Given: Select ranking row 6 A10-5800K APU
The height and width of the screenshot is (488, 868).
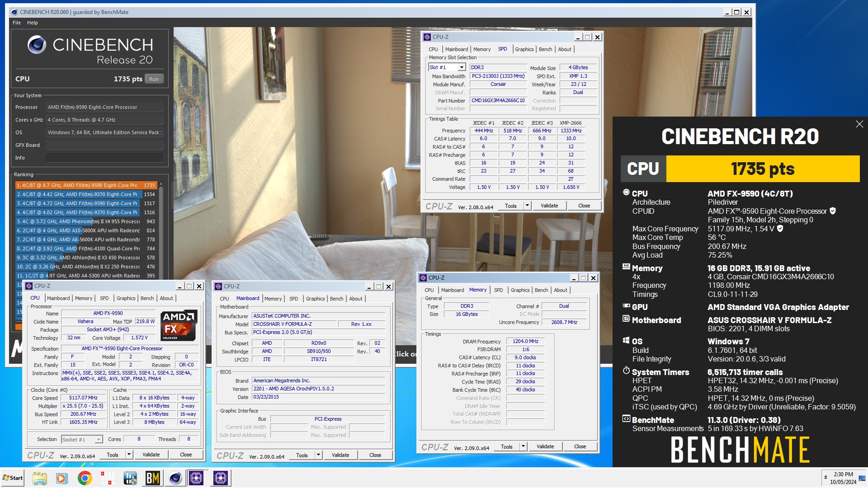Looking at the screenshot, I should [86, 230].
